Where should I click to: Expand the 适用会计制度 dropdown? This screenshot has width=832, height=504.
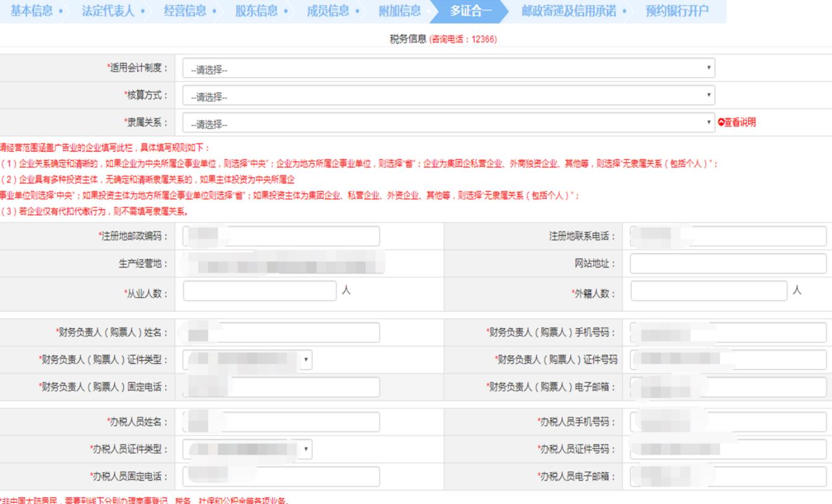(x=449, y=69)
